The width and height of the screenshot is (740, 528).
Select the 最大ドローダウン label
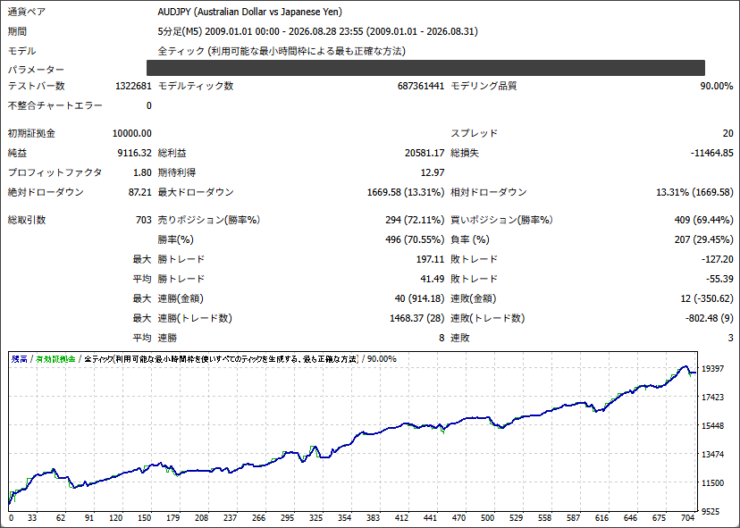(x=196, y=193)
